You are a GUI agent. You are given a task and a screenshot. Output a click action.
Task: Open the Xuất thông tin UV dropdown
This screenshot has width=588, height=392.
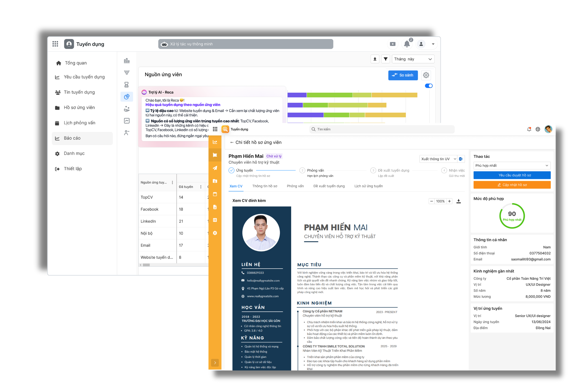coord(438,159)
